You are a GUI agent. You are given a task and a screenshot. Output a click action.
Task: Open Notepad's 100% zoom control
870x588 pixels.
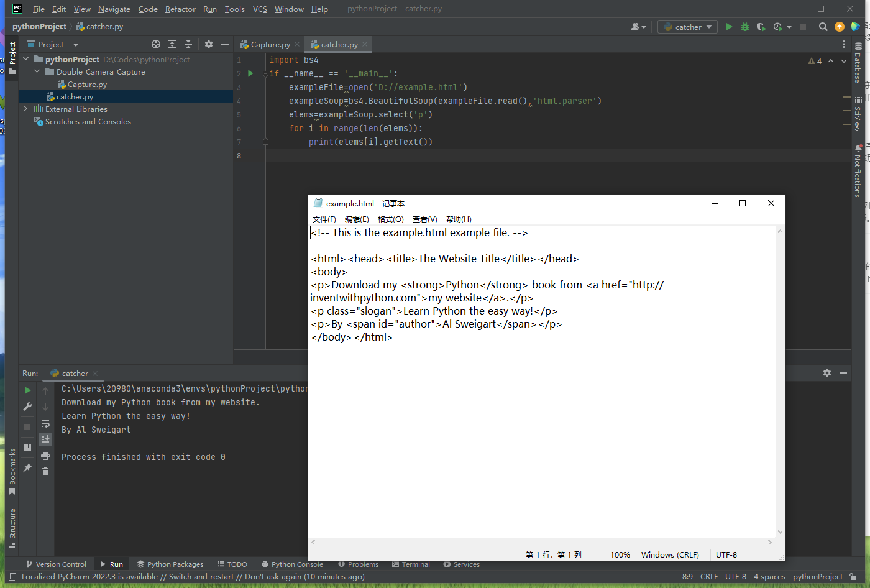pyautogui.click(x=620, y=554)
